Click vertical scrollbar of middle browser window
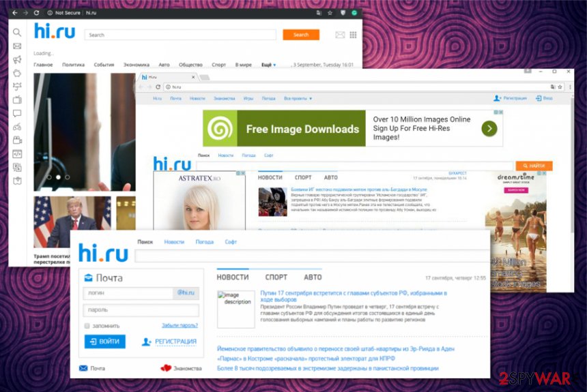The width and height of the screenshot is (587, 392). [572, 164]
